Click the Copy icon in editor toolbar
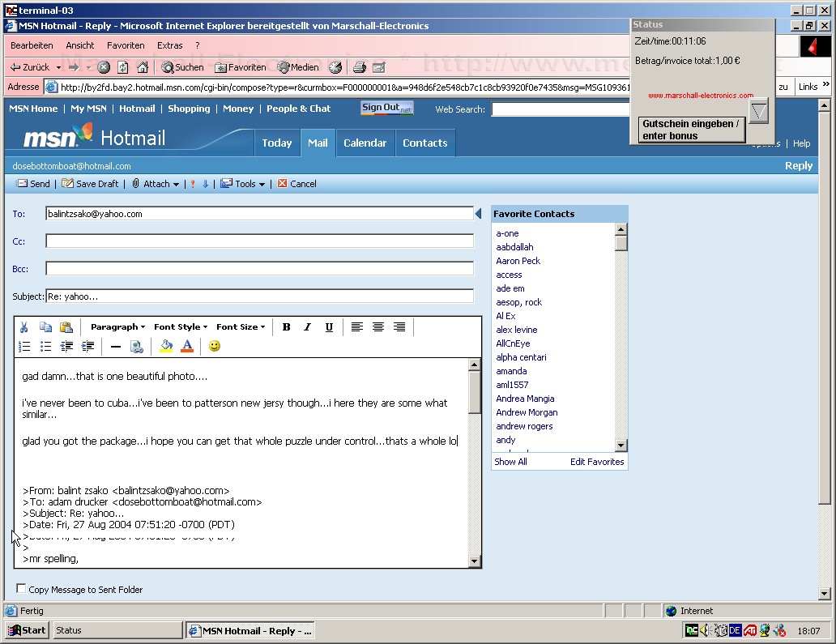 pos(46,326)
